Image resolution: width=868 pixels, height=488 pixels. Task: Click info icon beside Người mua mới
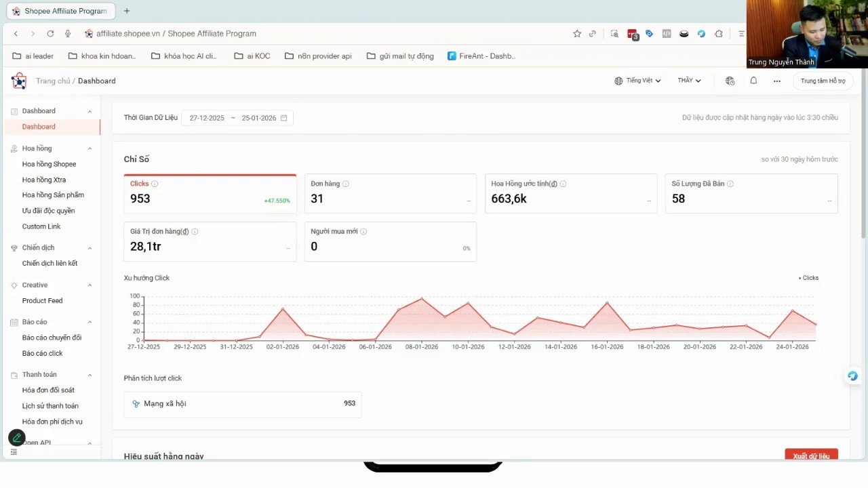tap(363, 232)
